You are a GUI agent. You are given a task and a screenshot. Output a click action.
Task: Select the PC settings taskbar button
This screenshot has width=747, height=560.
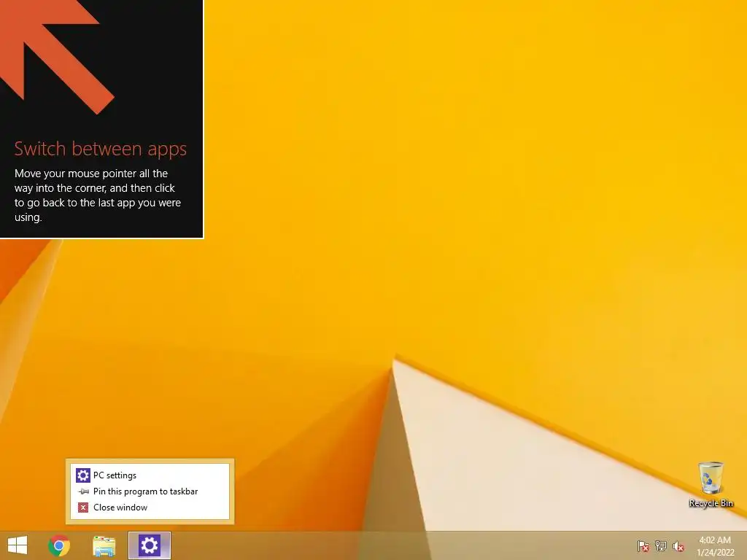point(149,545)
